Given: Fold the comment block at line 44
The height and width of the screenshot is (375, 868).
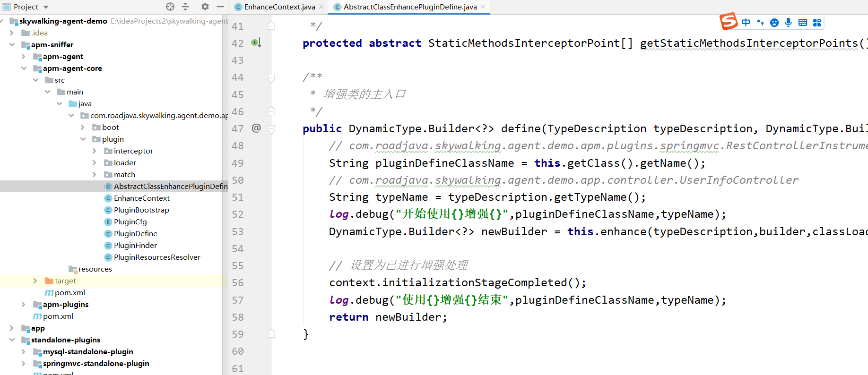Looking at the screenshot, I should point(271,77).
